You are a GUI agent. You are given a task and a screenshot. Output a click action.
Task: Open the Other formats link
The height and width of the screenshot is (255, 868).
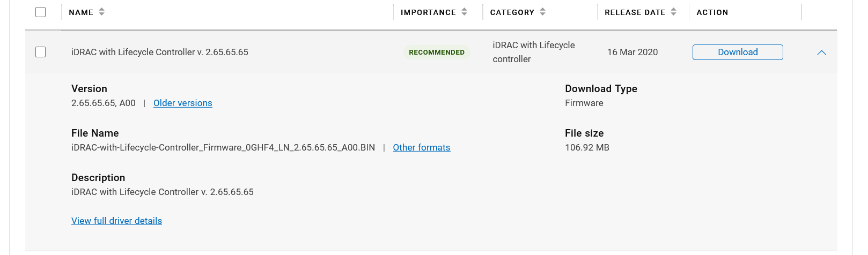click(422, 147)
